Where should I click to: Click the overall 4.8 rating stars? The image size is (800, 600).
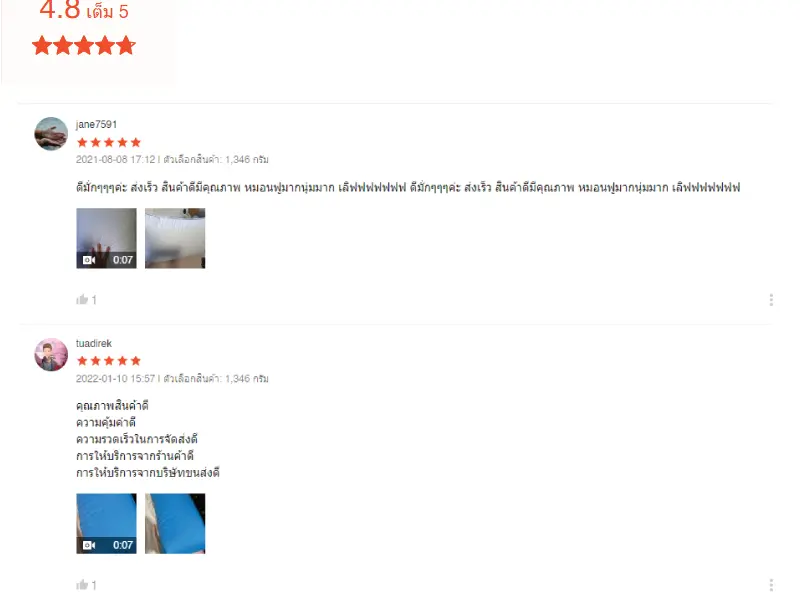84,46
